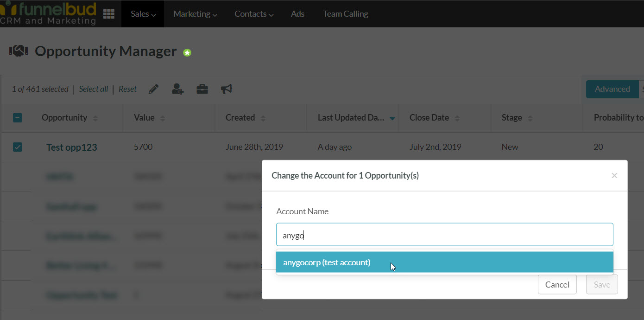
Task: Sort by Last Updated Date column arrow
Action: (x=392, y=118)
